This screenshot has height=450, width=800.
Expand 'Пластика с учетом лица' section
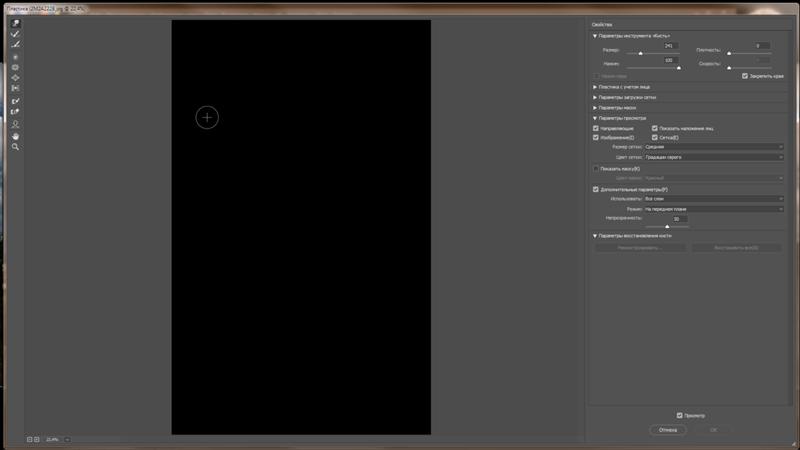595,87
